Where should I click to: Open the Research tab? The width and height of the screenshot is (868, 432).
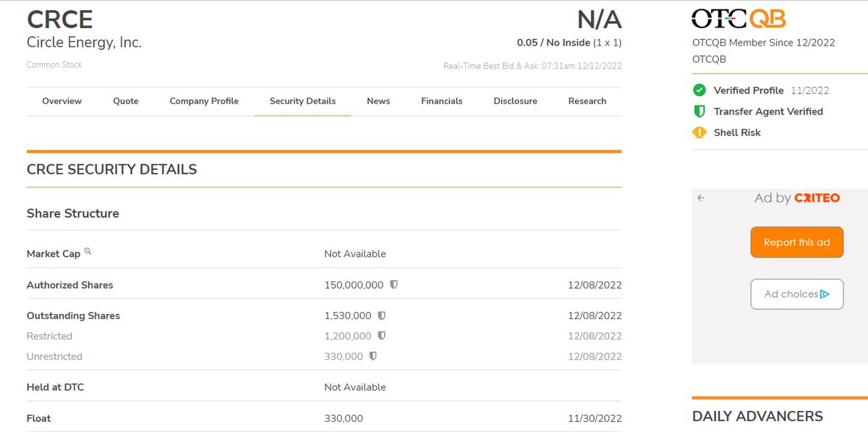pos(587,101)
